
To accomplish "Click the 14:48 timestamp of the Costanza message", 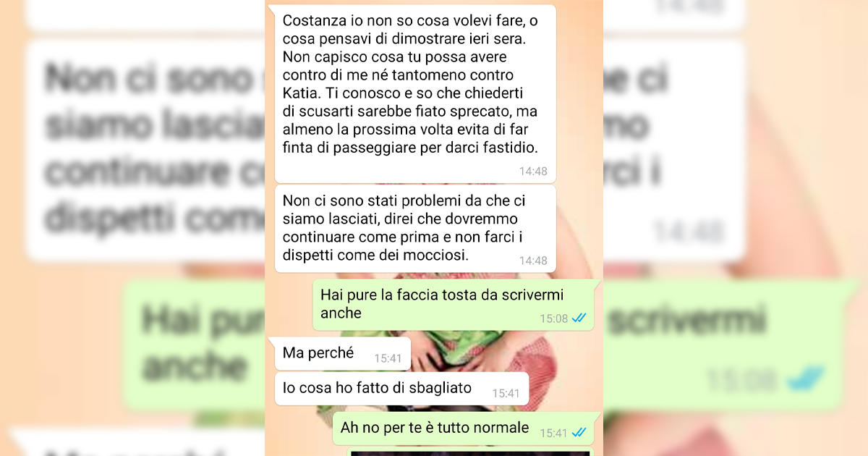I will point(533,172).
